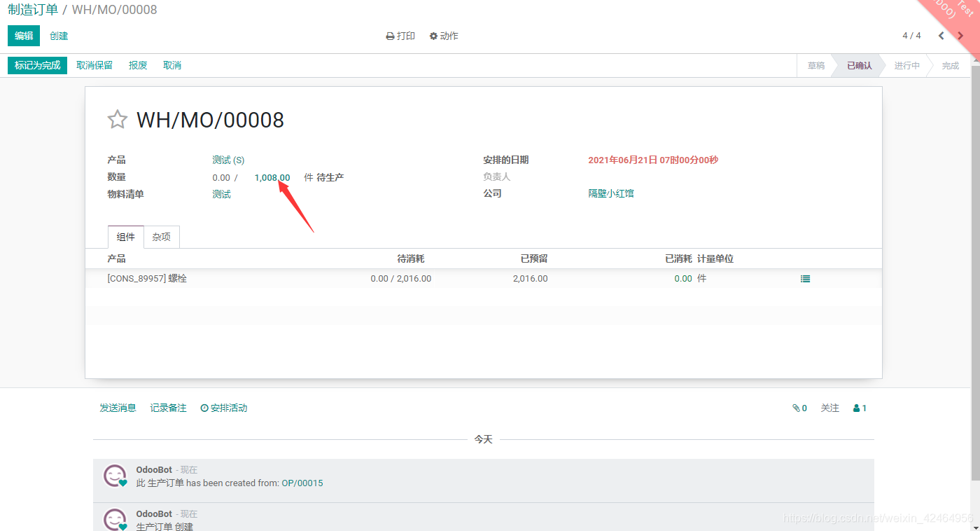Viewport: 980px width, 531px height.
Task: Sort by 已预留 column header
Action: coord(534,258)
